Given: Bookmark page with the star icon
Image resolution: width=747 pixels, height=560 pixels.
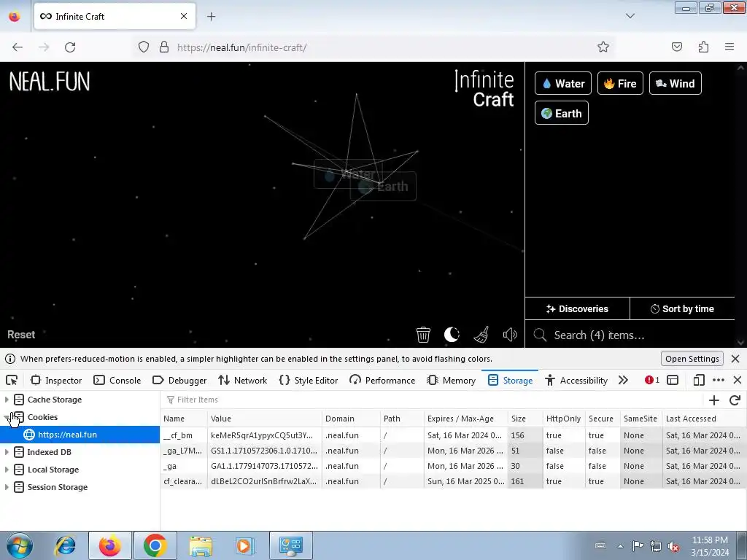Looking at the screenshot, I should (x=603, y=47).
